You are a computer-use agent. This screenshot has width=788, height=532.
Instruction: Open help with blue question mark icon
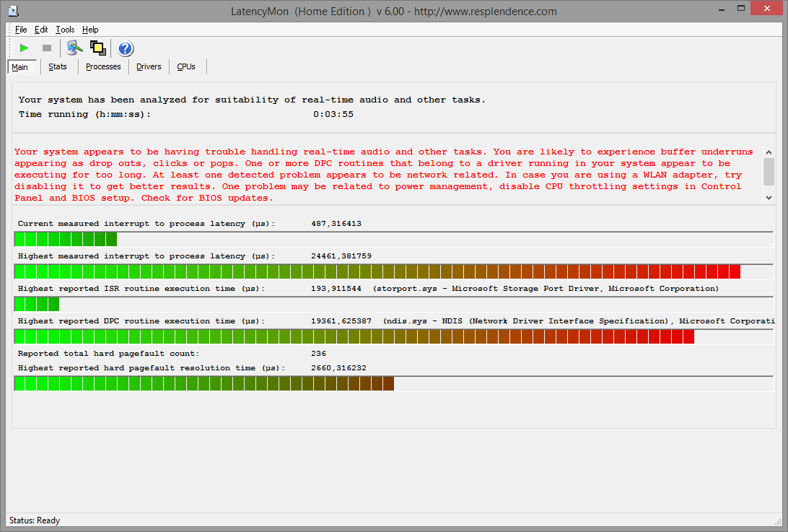(x=126, y=48)
